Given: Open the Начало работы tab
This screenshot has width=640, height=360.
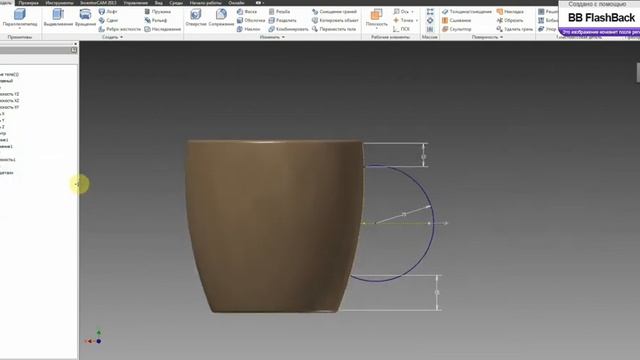Looking at the screenshot, I should coord(205,3).
